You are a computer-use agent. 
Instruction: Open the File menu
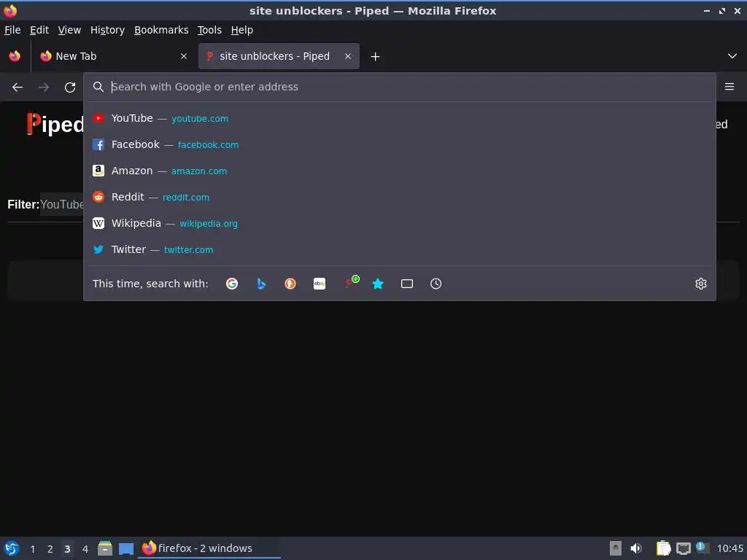(12, 30)
